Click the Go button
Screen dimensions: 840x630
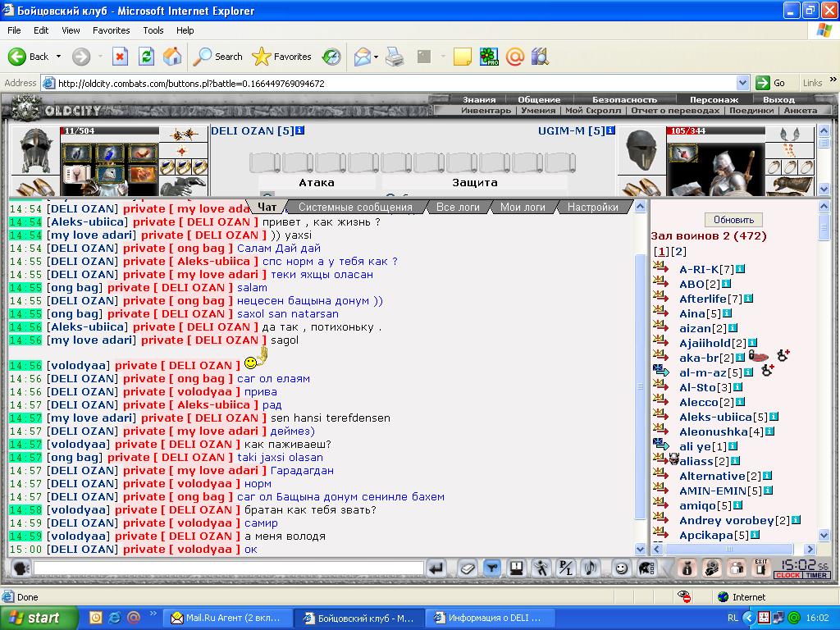tap(770, 83)
